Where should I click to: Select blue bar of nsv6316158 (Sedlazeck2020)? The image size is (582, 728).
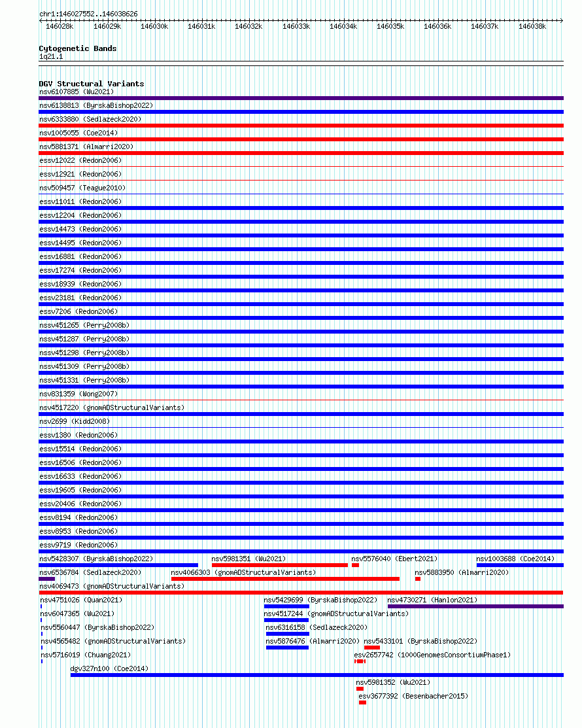(x=288, y=634)
